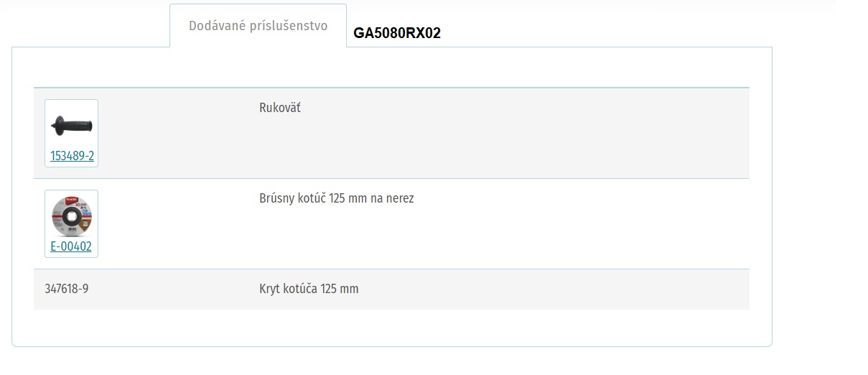The width and height of the screenshot is (868, 375).
Task: Open the Dodávané príslušenstvo tab
Action: [258, 26]
